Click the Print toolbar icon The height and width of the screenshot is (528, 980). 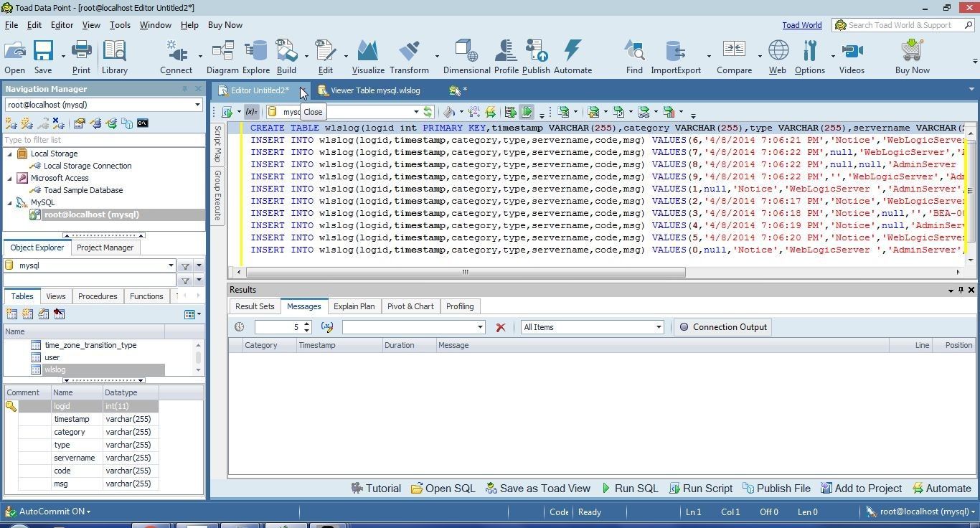point(81,57)
